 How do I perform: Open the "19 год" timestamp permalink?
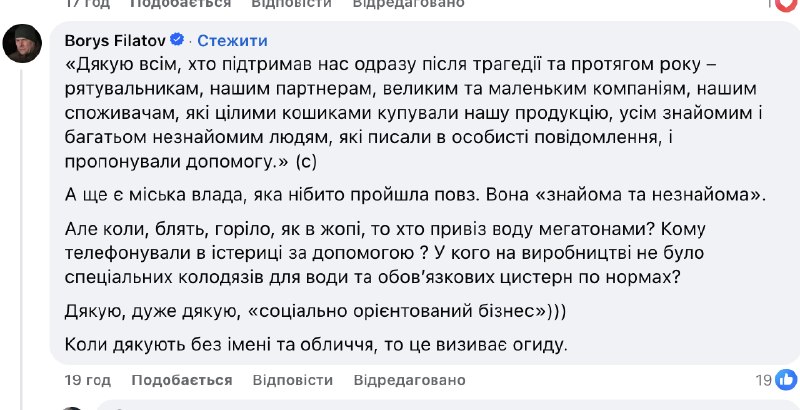[87, 380]
